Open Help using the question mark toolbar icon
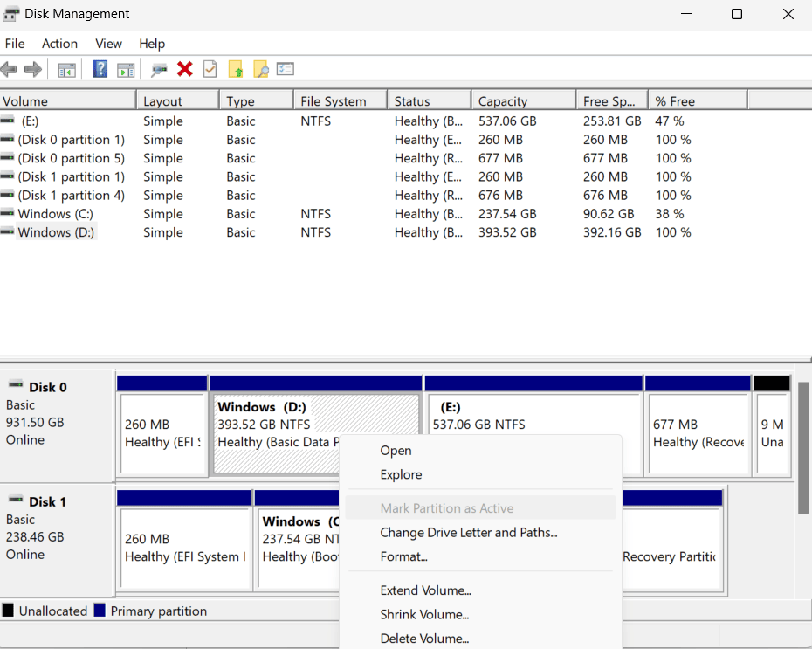This screenshot has width=812, height=649. point(99,69)
